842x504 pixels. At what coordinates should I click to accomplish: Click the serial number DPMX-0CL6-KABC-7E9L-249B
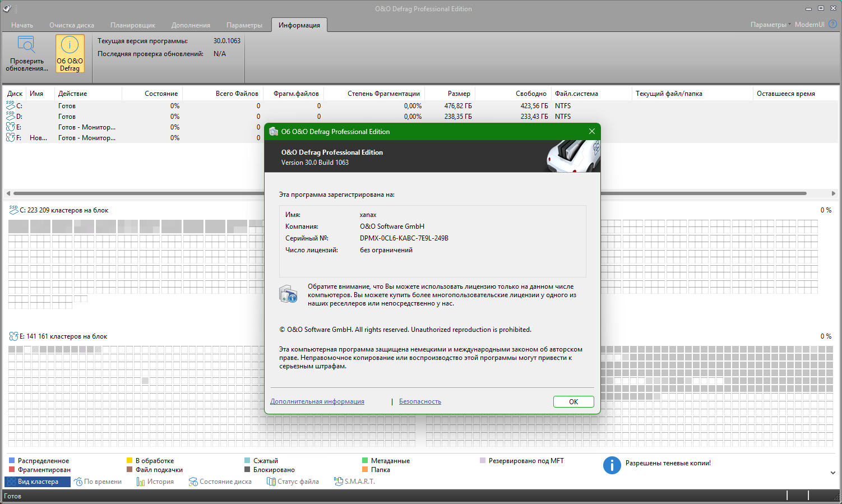pos(404,238)
